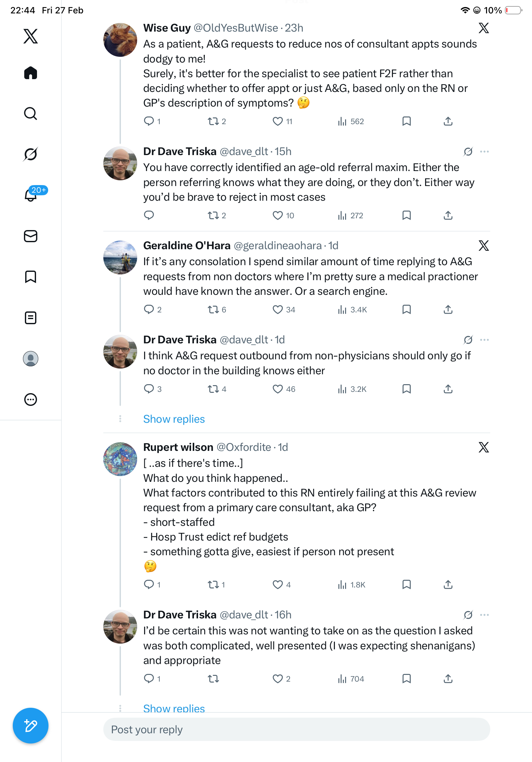Open Messages envelope in sidebar

click(31, 236)
